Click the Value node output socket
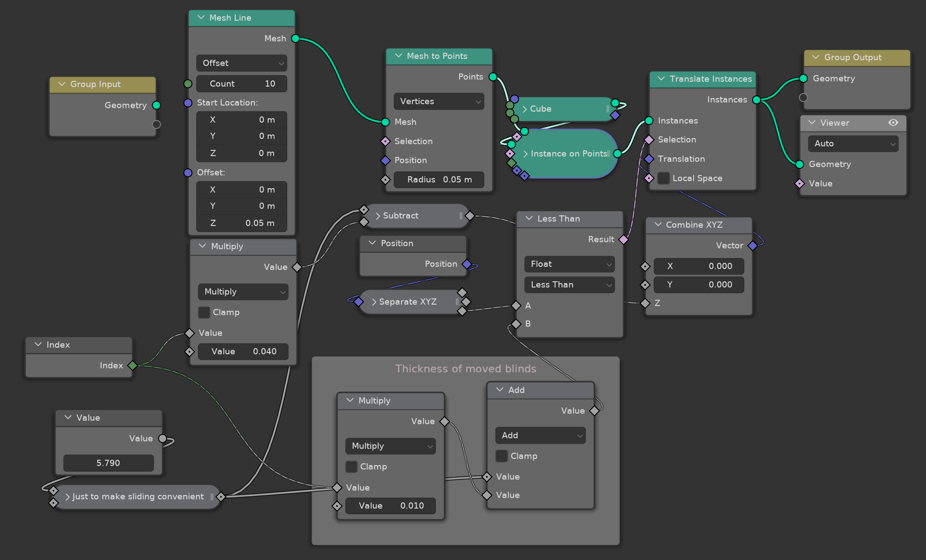The width and height of the screenshot is (926, 560). (163, 438)
